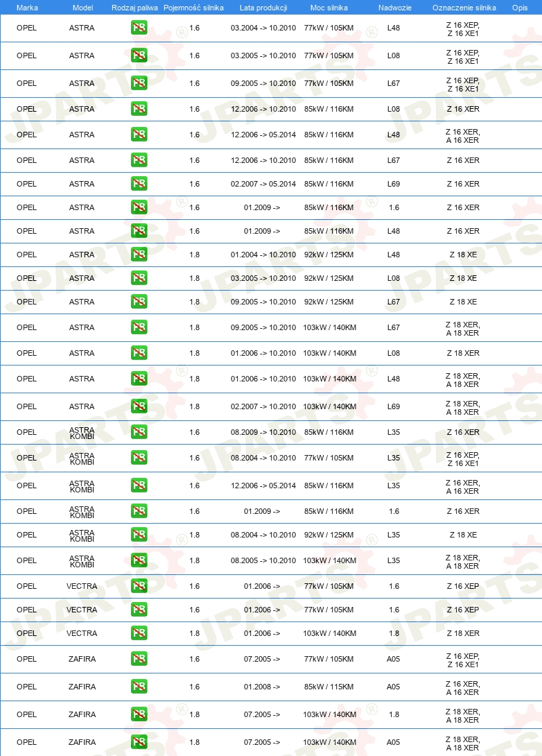Click fuel icon in Vectra 1.8 103kW row
The image size is (542, 756).
(x=139, y=633)
